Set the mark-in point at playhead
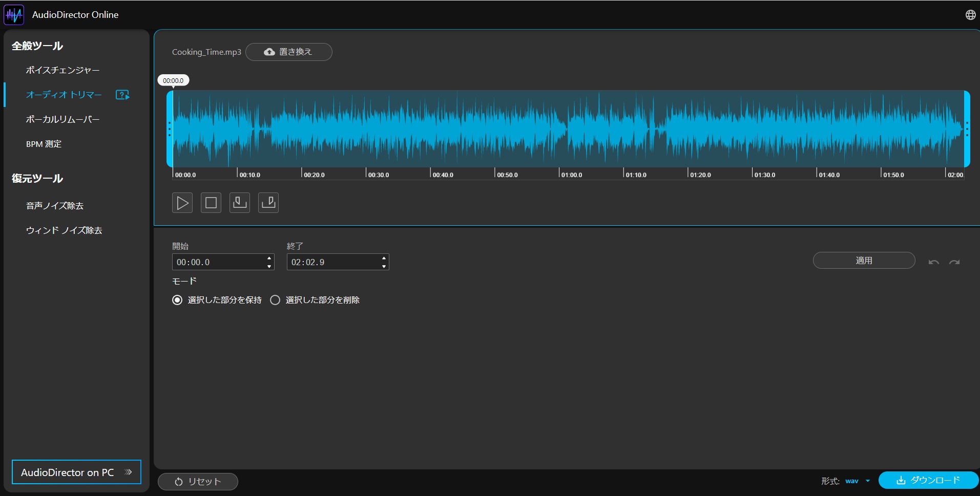The height and width of the screenshot is (496, 980). pyautogui.click(x=240, y=203)
